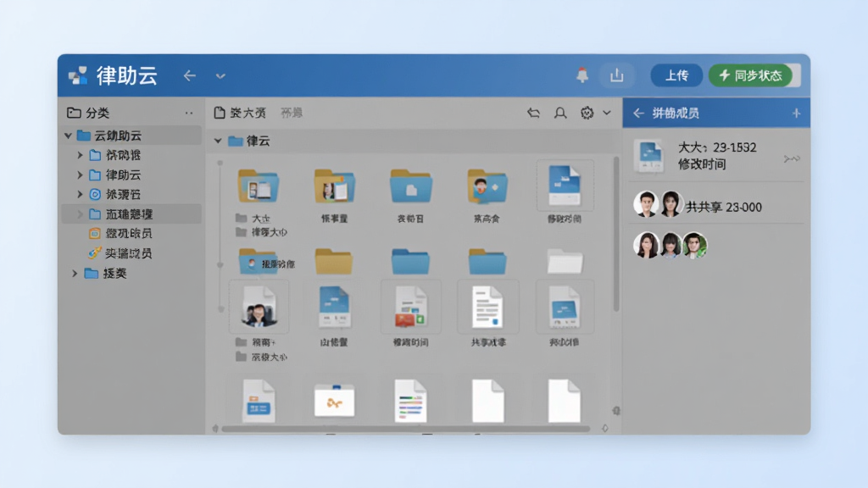Open the two-dot more menu beside 分类
Screen dimensions: 868x488
(x=189, y=113)
